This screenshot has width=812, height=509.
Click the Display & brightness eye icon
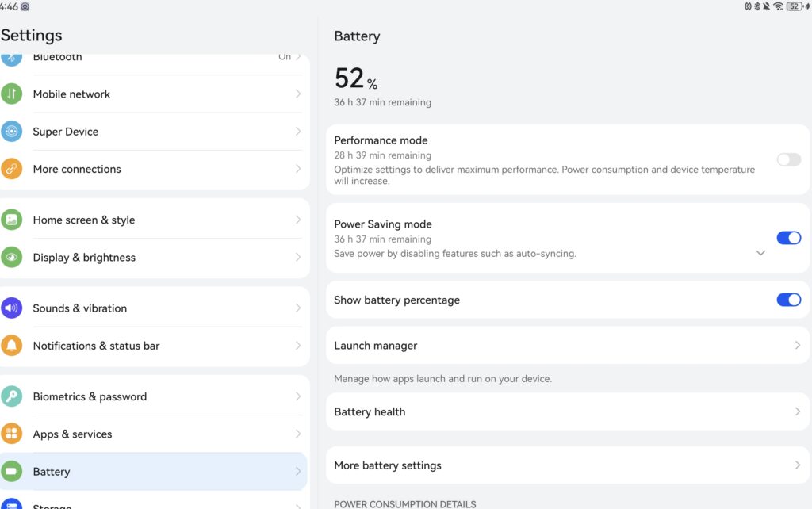click(11, 257)
